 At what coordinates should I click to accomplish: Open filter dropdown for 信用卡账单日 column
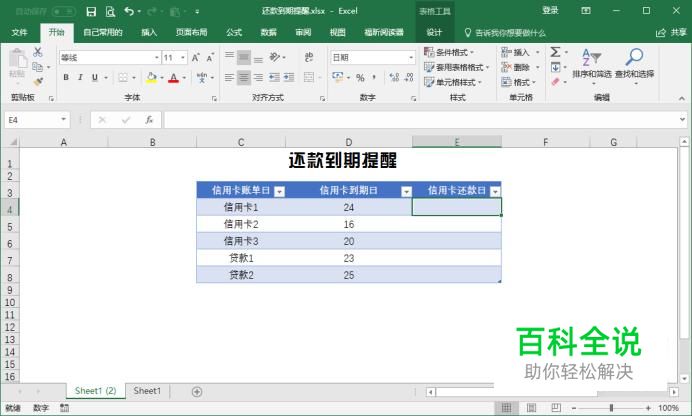click(279, 191)
